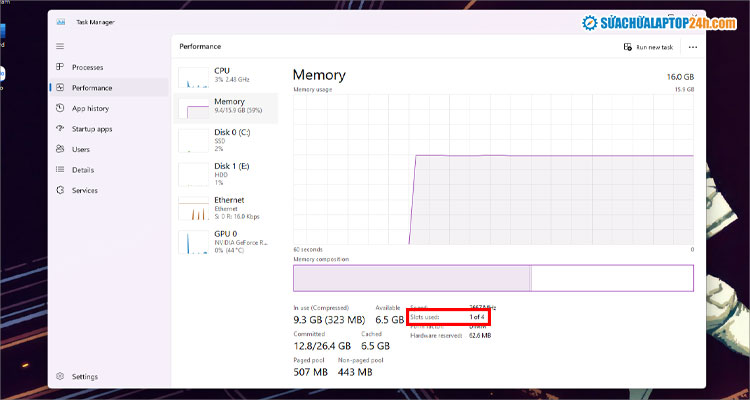Open Settings gear in sidebar
Image resolution: width=750 pixels, height=400 pixels.
point(61,377)
